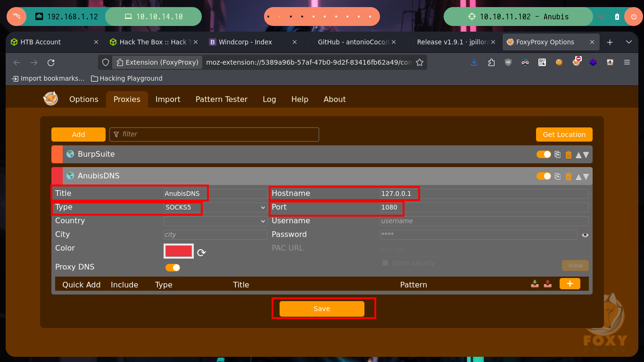The width and height of the screenshot is (644, 362).
Task: Toggle BurpSuite proxy enabled switch
Action: click(544, 154)
